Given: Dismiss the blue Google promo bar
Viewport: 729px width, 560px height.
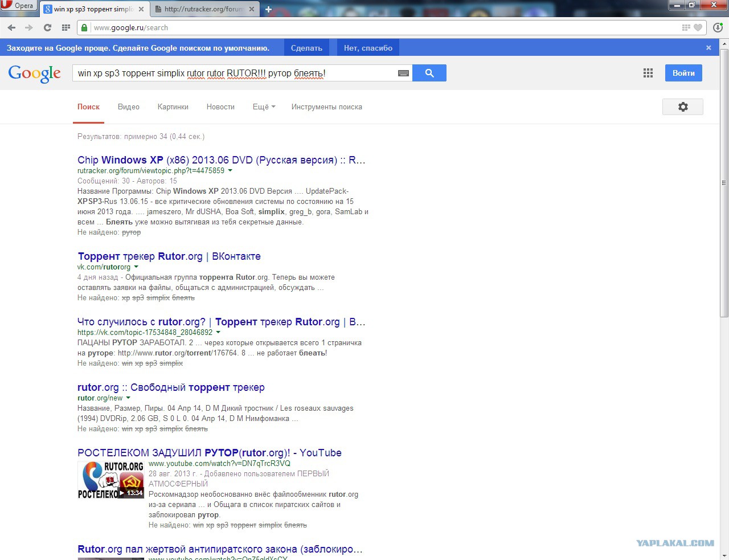Looking at the screenshot, I should [x=708, y=48].
